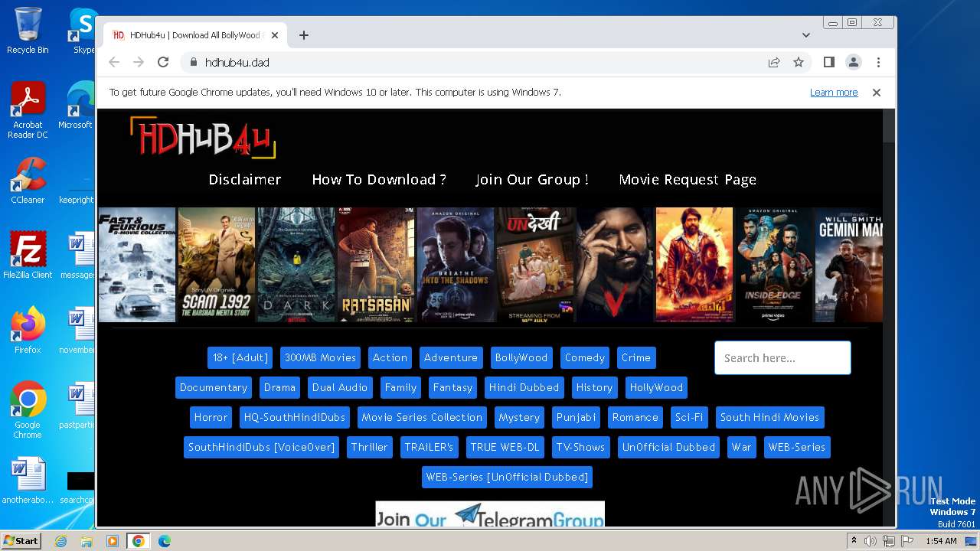Close the HDHub4u tab
The width and height of the screenshot is (980, 551).
pos(274,35)
